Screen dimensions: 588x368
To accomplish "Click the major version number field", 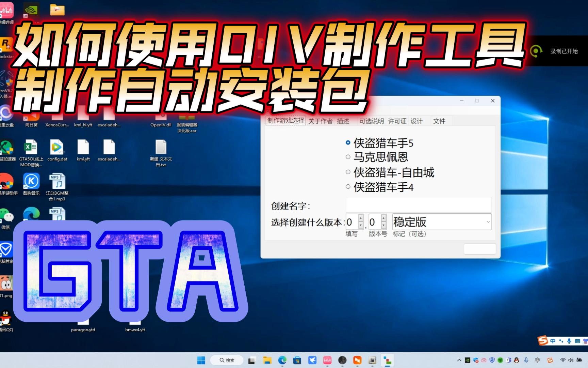I will 352,222.
